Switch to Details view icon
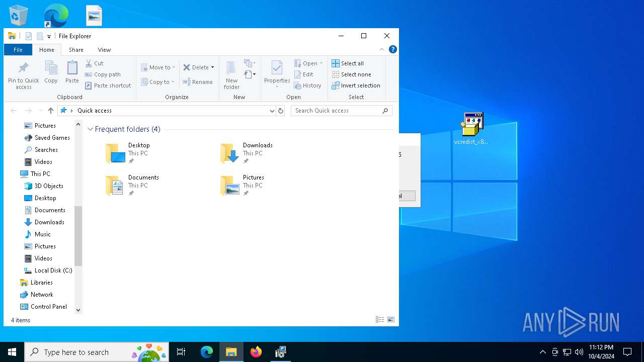Viewport: 644px width, 362px height. click(380, 320)
